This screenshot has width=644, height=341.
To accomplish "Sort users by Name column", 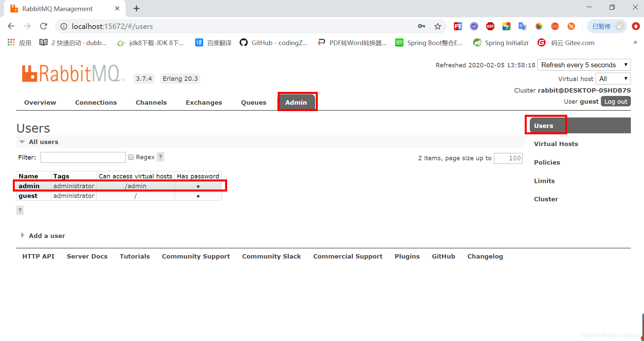I will pyautogui.click(x=28, y=176).
